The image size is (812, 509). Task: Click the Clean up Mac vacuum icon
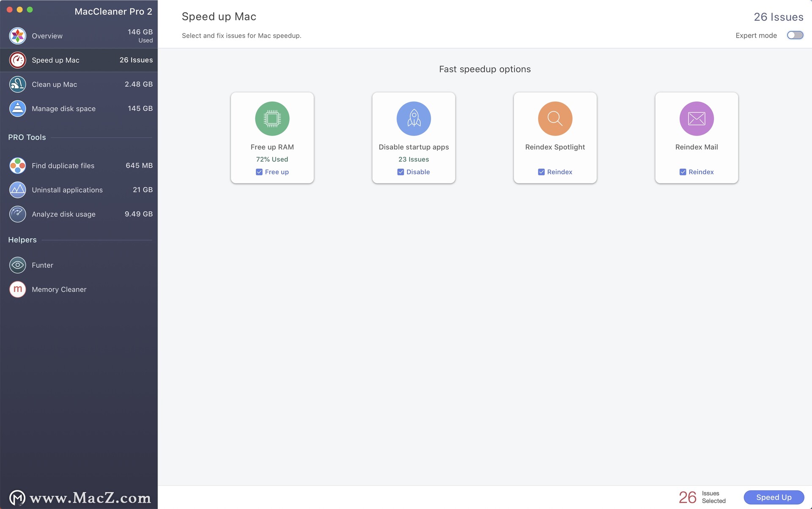pos(17,85)
